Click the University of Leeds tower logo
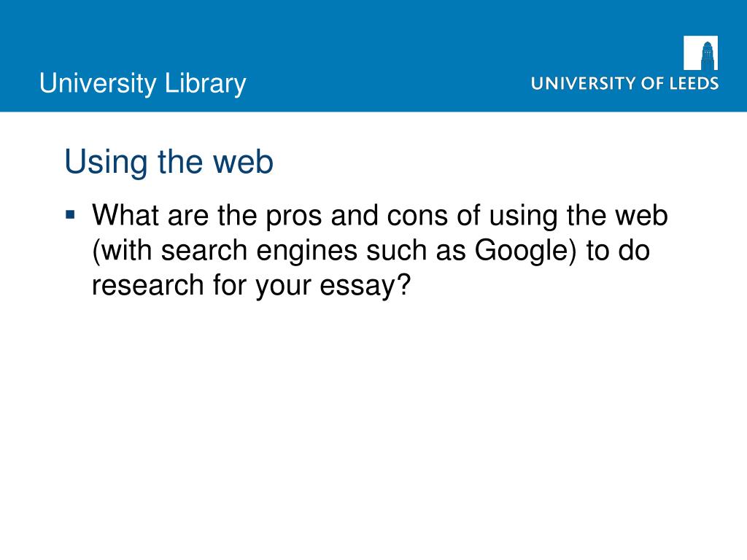 700,52
